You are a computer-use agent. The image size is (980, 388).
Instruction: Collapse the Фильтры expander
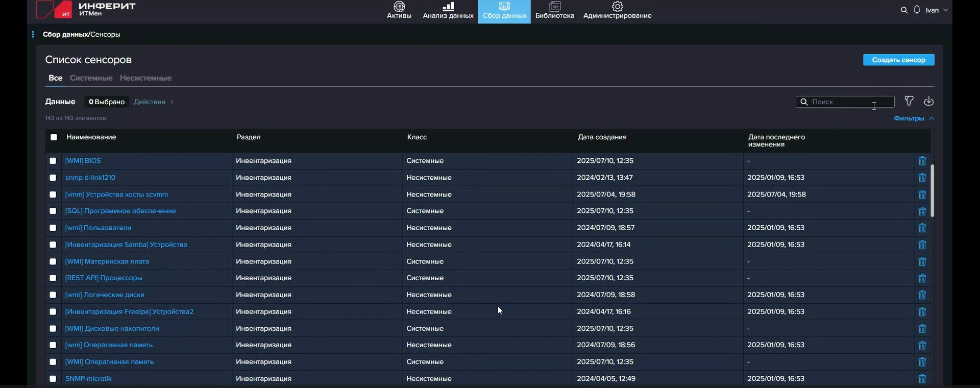pos(914,118)
